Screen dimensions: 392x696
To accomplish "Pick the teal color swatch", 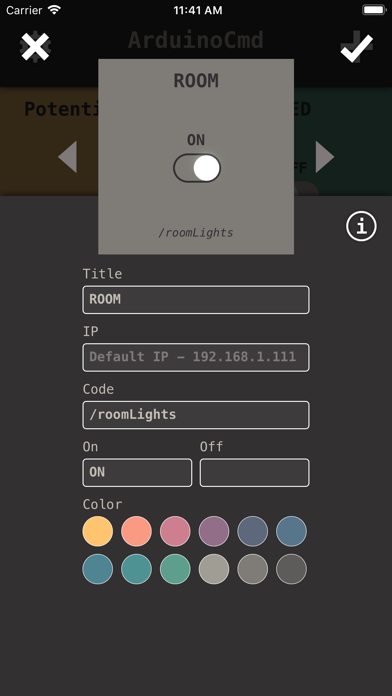I will 136,569.
